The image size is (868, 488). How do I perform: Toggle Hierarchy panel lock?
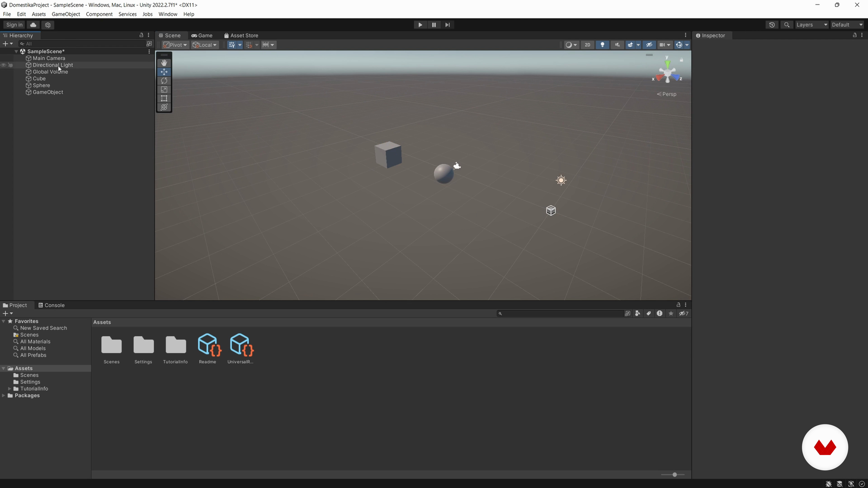tap(141, 35)
